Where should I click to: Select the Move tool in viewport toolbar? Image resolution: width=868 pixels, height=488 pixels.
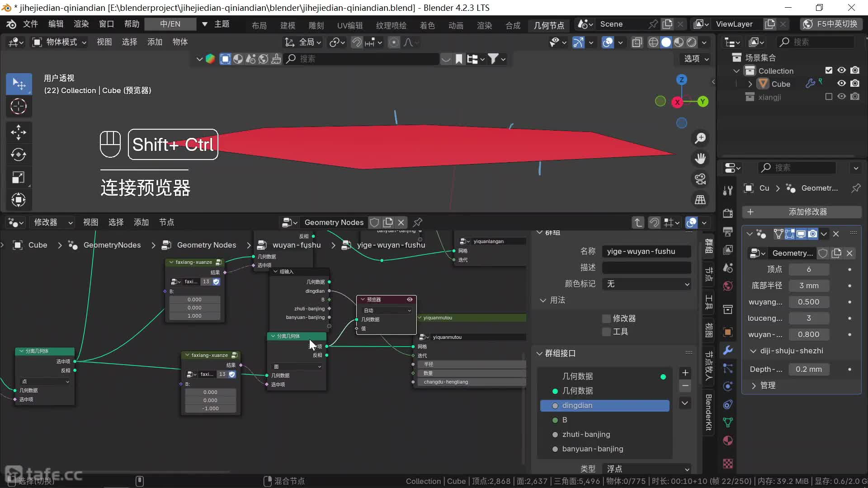pyautogui.click(x=19, y=132)
